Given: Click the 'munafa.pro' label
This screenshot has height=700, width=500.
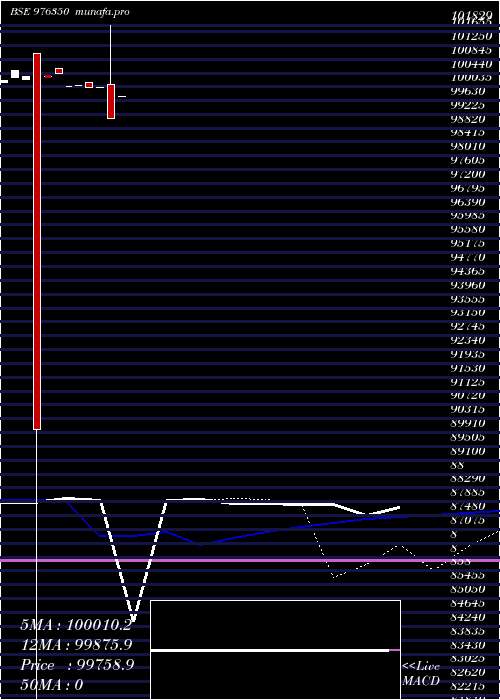Looking at the screenshot, I should (x=103, y=12).
